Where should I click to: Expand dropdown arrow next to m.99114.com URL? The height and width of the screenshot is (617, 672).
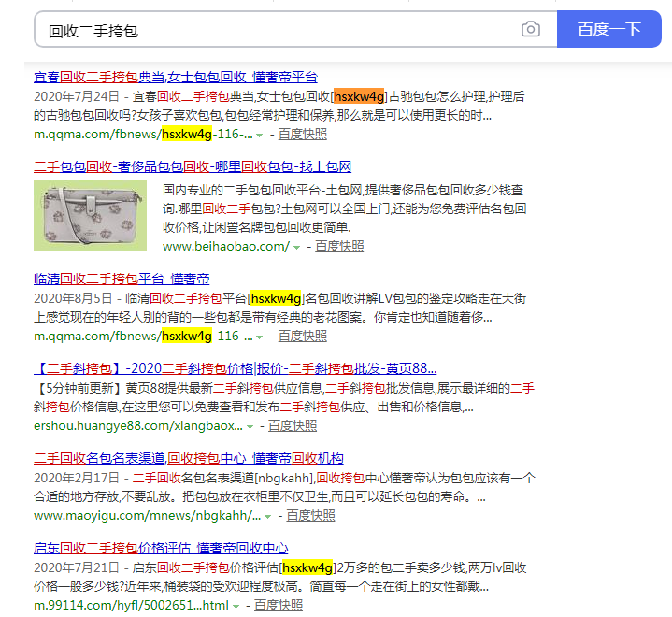click(236, 607)
